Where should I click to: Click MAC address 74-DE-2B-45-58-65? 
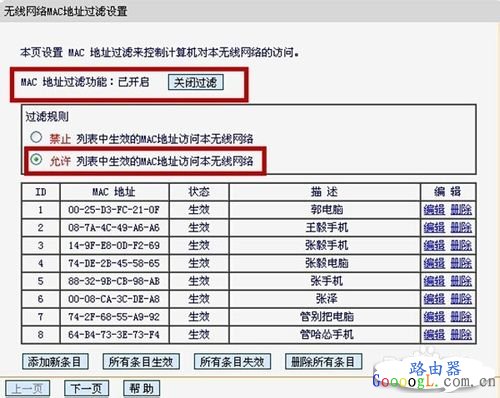[x=114, y=263]
